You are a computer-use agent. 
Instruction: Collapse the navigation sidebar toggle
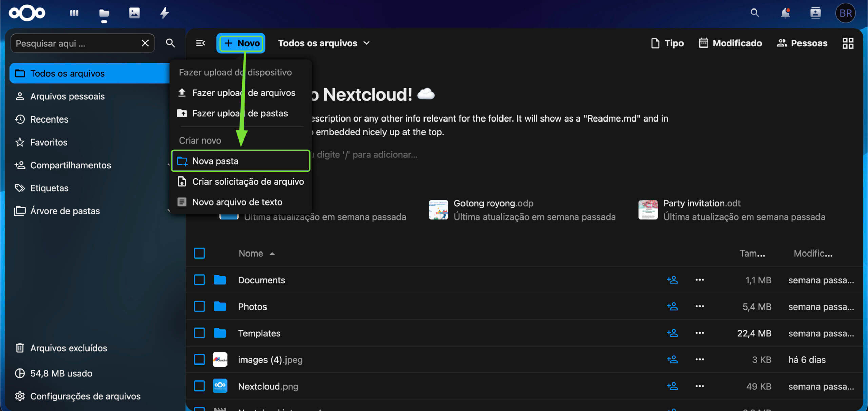click(x=200, y=43)
